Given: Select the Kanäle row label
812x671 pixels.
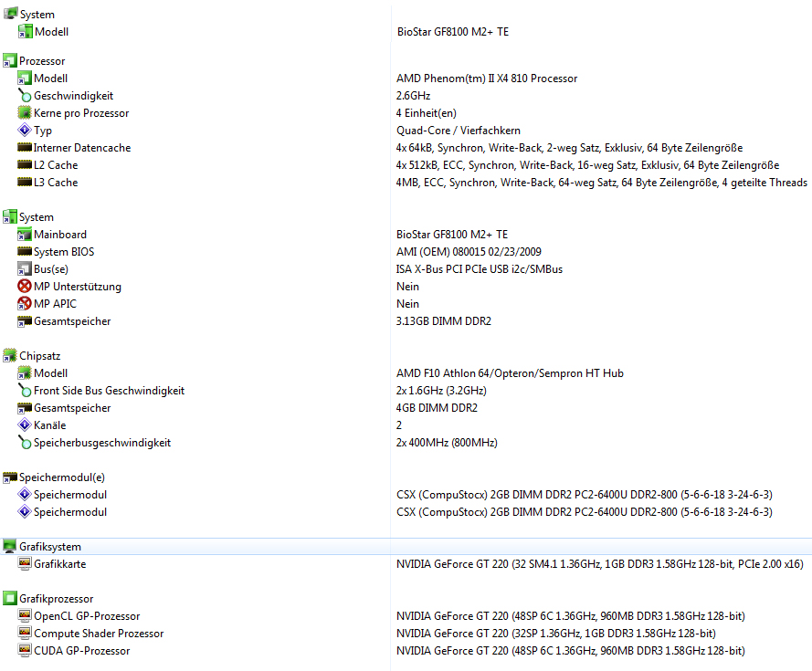Looking at the screenshot, I should (49, 425).
